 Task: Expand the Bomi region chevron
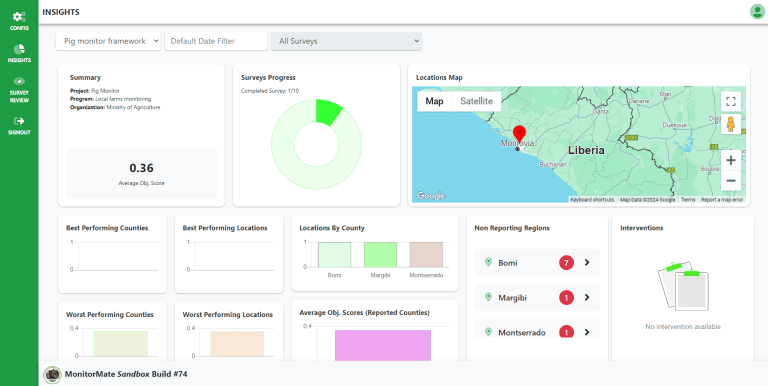tap(587, 263)
